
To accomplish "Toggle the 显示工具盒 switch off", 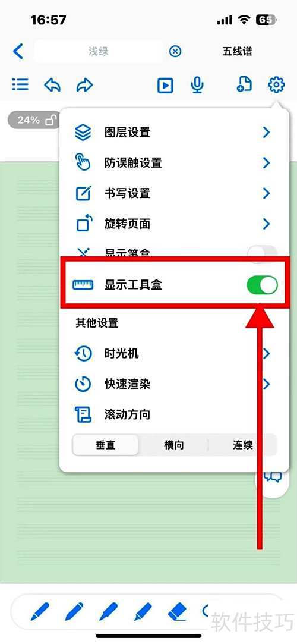I will (x=263, y=285).
